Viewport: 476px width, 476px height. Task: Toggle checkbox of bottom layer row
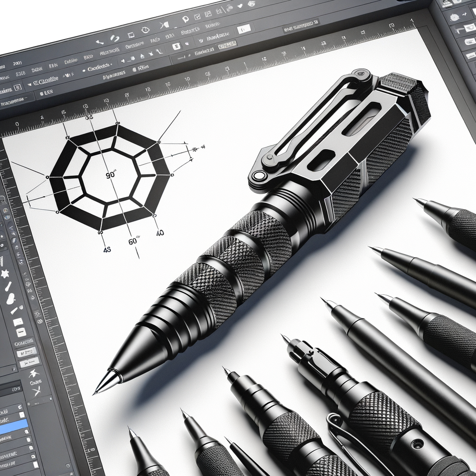35,465
